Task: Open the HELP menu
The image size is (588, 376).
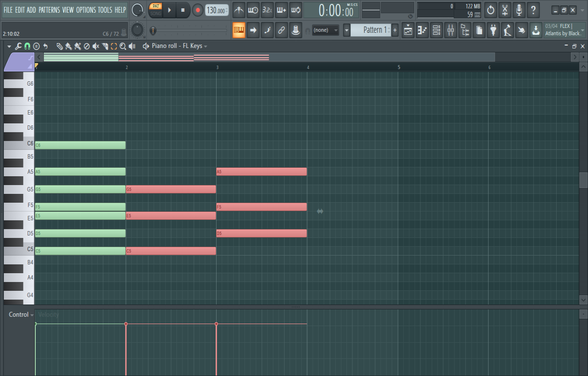Action: [121, 10]
